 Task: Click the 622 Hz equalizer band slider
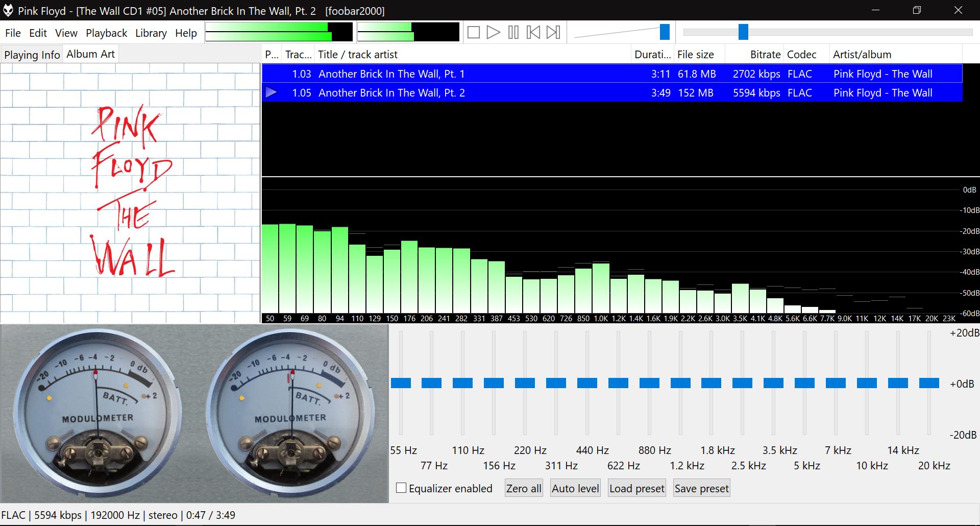point(618,383)
